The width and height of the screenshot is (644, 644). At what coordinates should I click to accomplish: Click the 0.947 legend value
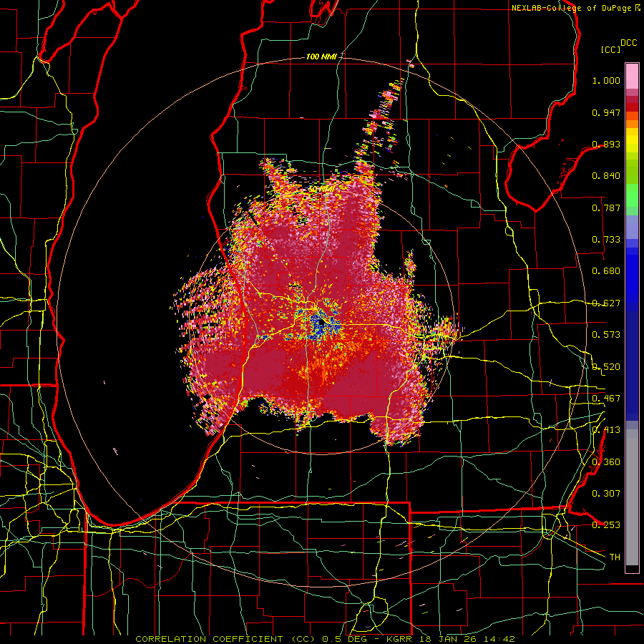(x=606, y=112)
